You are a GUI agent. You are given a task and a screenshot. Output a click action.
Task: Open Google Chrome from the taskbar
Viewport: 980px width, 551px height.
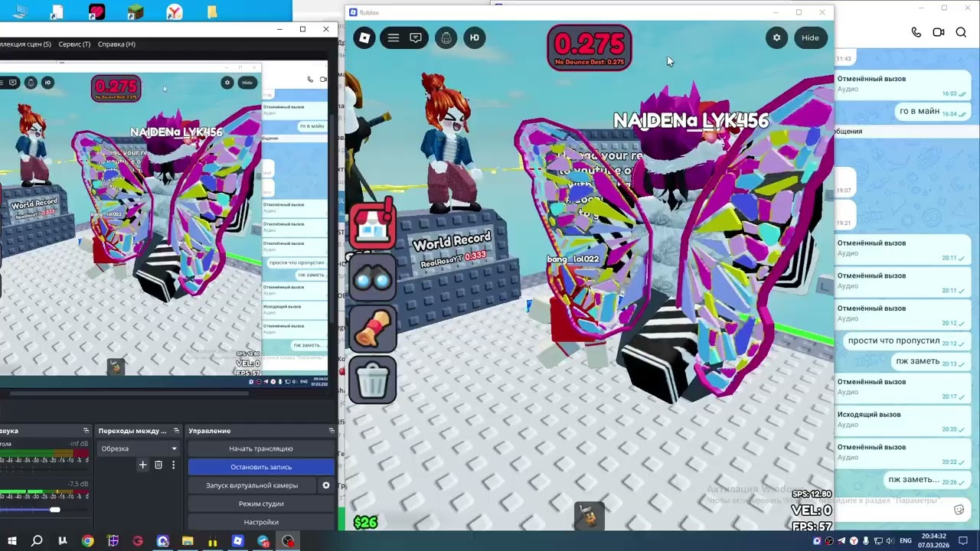87,541
